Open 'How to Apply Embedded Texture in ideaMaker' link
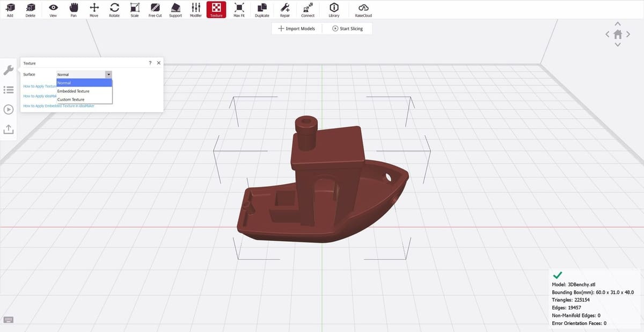The height and width of the screenshot is (332, 644). point(58,106)
